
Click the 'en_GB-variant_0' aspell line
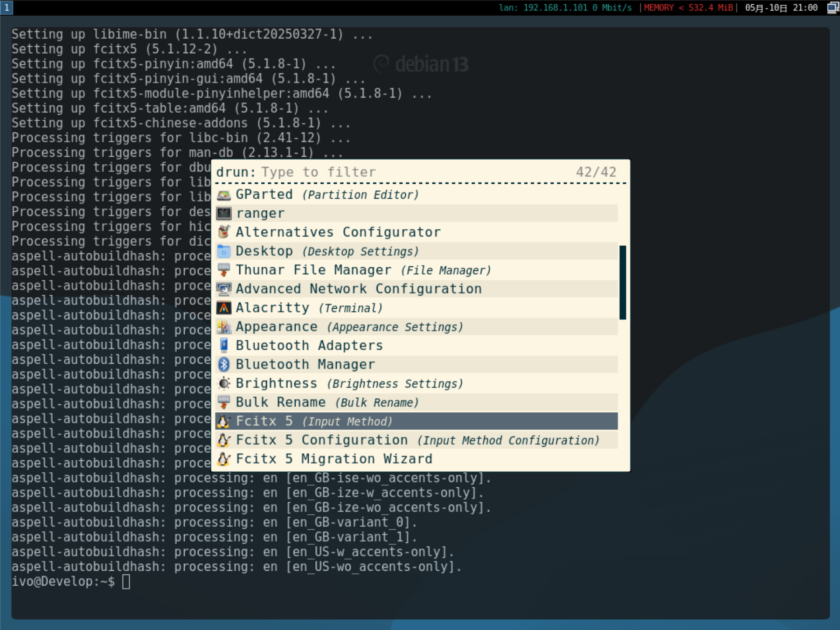point(215,522)
